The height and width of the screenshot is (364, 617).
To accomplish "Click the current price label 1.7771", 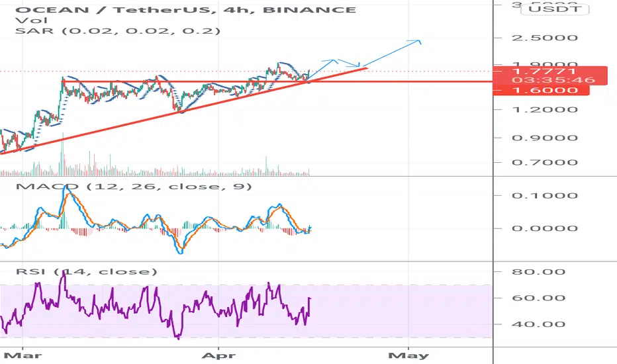I will 545,71.
